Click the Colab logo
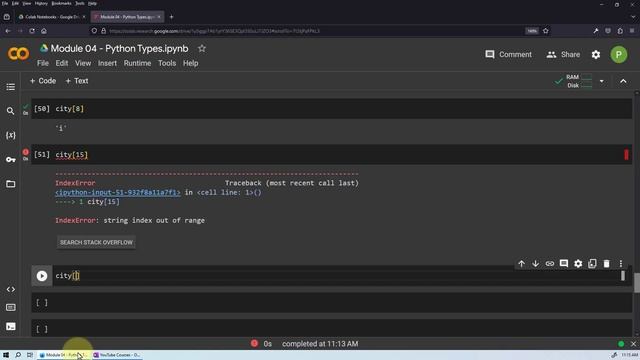640x360 pixels. 18,54
